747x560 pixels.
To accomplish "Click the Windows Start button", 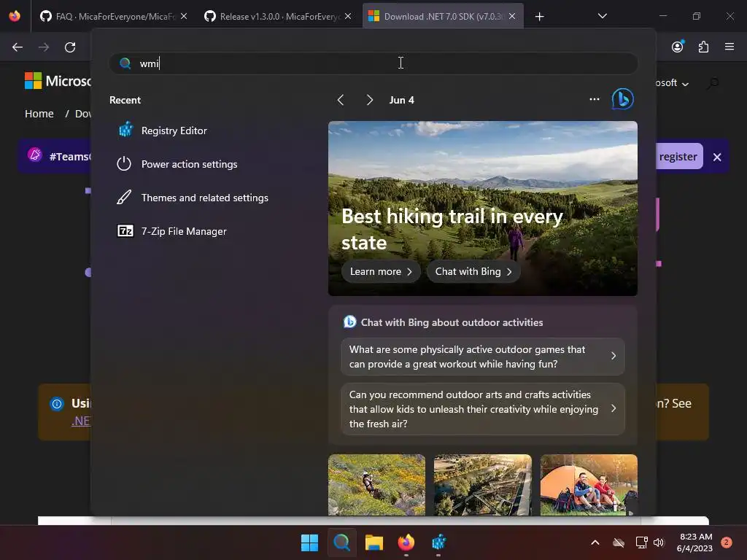I will [309, 542].
